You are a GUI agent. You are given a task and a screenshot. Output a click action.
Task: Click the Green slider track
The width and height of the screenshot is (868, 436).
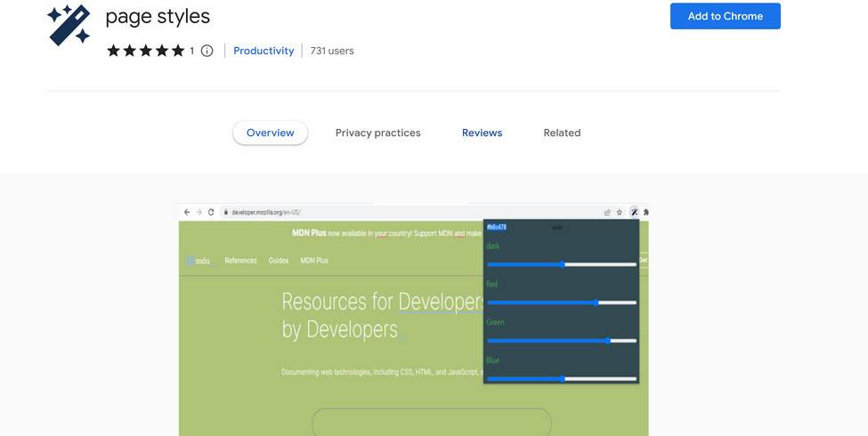coord(562,341)
